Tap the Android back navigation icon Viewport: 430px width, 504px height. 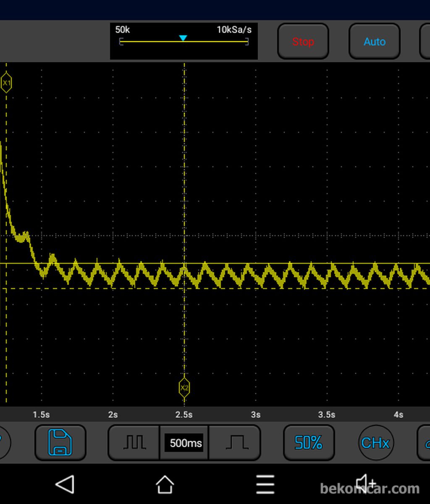[x=65, y=484]
